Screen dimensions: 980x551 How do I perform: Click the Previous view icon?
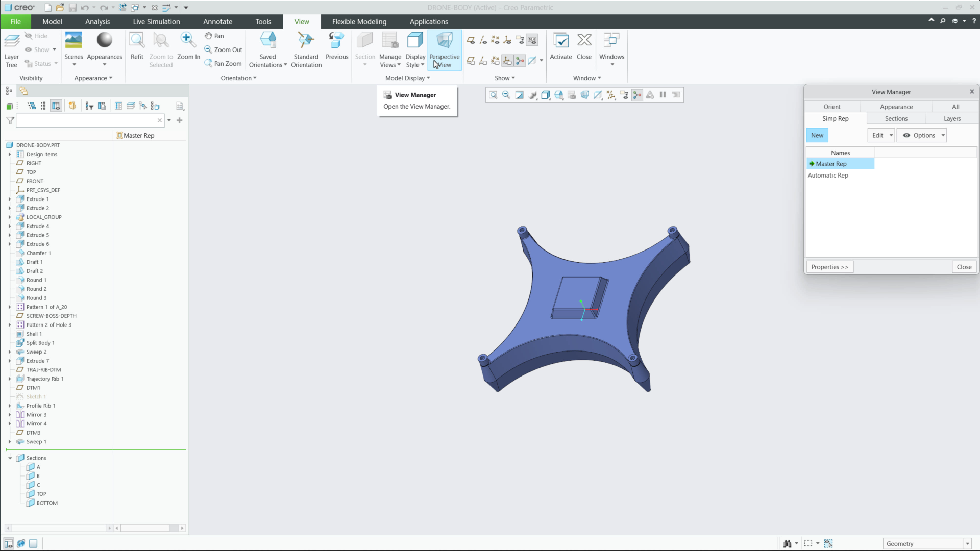337,46
